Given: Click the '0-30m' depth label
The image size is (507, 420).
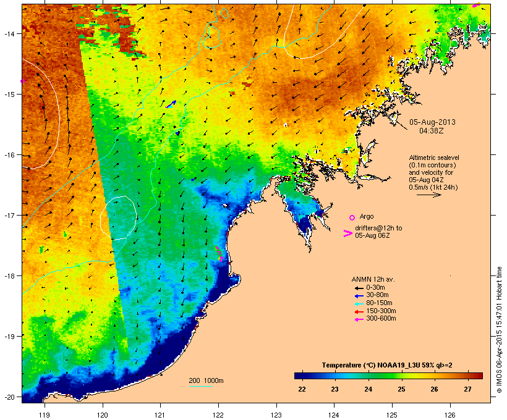Looking at the screenshot, I should [x=375, y=288].
